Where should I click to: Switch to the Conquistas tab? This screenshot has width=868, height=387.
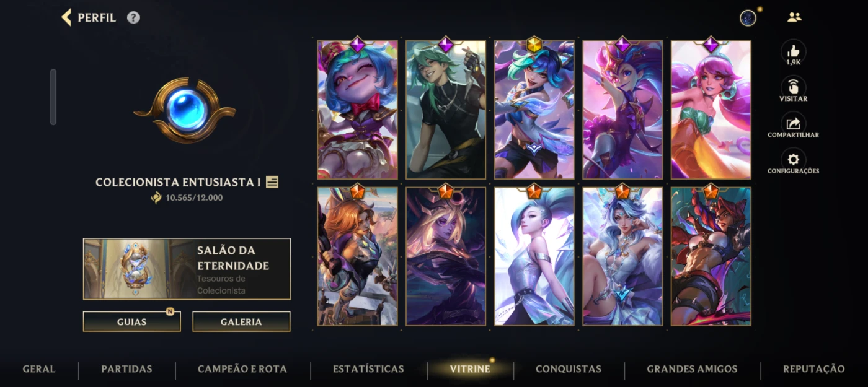[569, 369]
